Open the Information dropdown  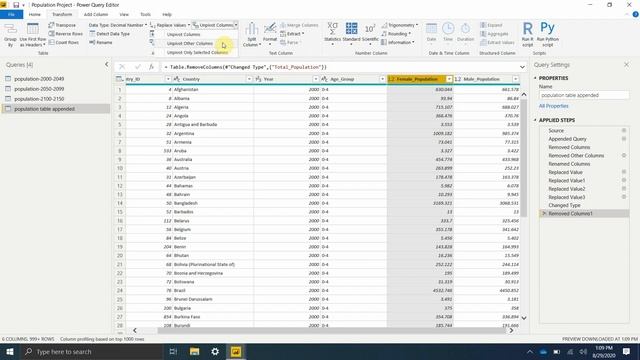tap(398, 42)
